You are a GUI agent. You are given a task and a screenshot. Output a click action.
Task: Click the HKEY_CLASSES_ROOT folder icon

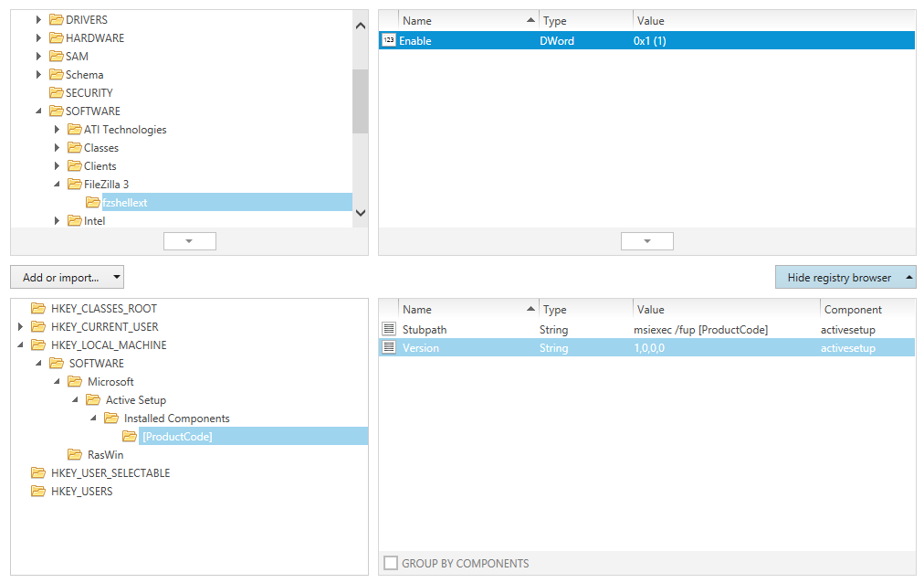coord(38,309)
